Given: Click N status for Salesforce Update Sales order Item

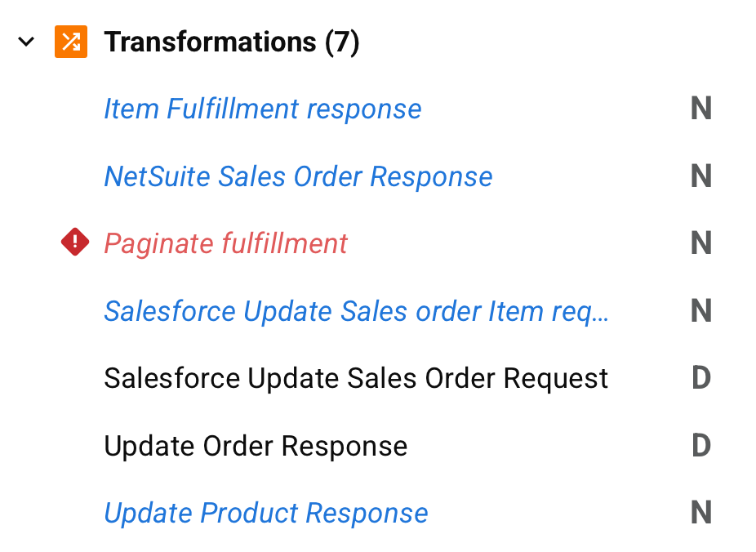Looking at the screenshot, I should coord(700,311).
